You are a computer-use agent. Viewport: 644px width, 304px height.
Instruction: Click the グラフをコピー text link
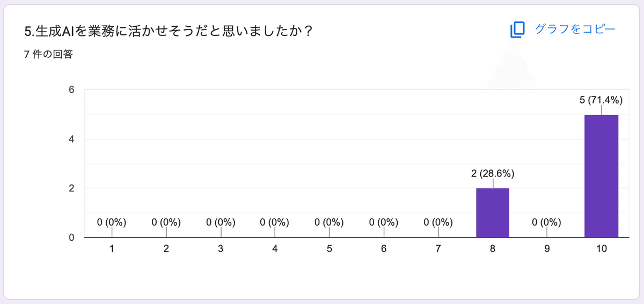tap(575, 29)
